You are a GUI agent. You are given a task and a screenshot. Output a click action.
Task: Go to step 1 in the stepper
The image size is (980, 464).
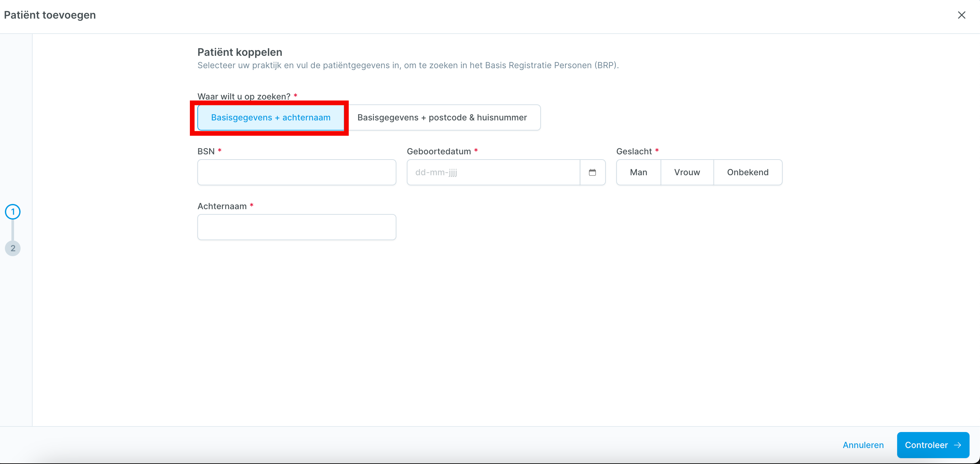tap(12, 212)
